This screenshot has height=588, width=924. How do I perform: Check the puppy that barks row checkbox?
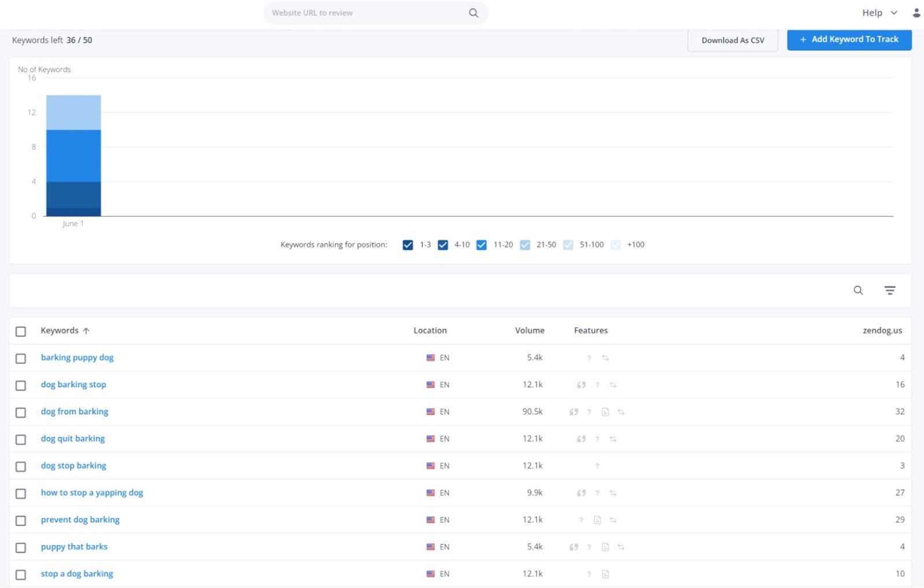21,548
